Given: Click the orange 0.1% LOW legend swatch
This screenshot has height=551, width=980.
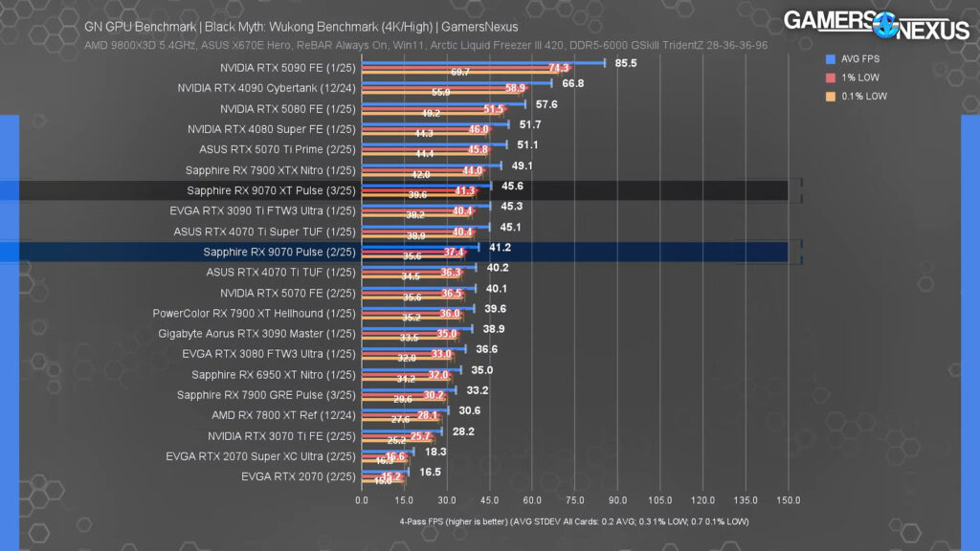Looking at the screenshot, I should [x=830, y=97].
